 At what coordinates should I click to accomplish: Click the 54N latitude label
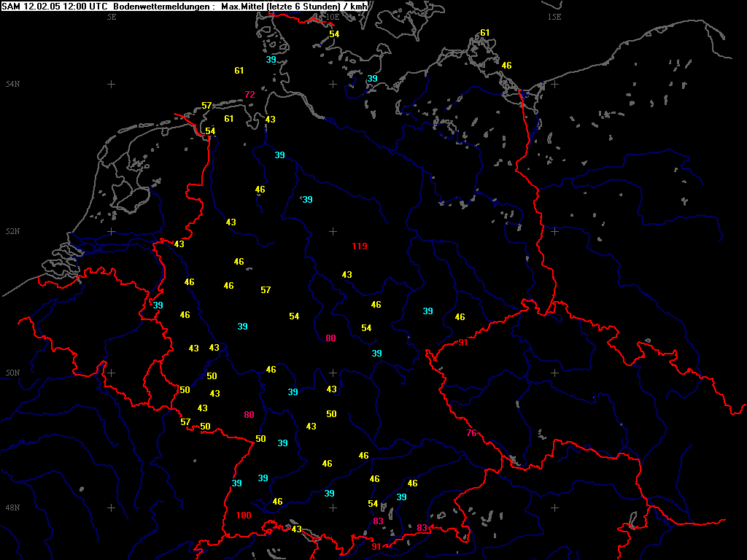coord(12,85)
